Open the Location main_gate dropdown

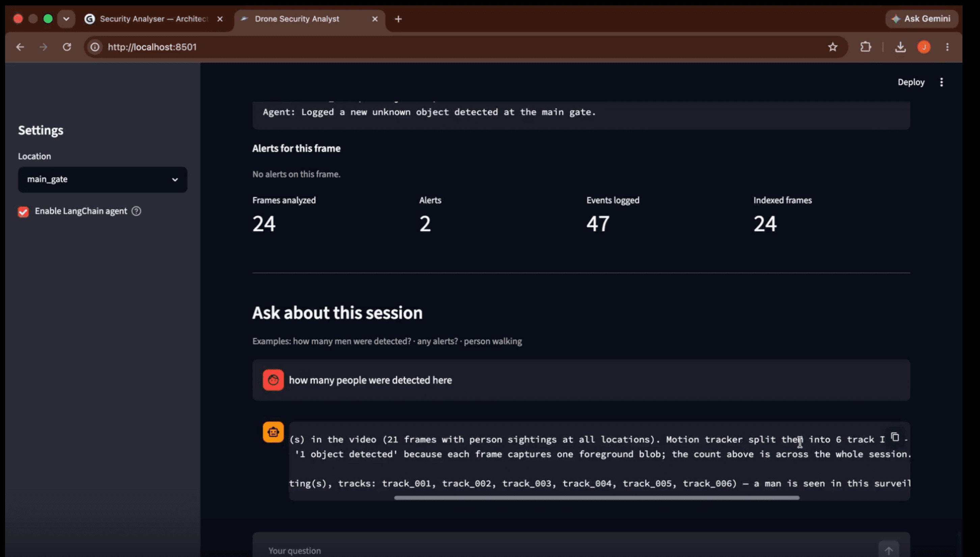pyautogui.click(x=103, y=179)
